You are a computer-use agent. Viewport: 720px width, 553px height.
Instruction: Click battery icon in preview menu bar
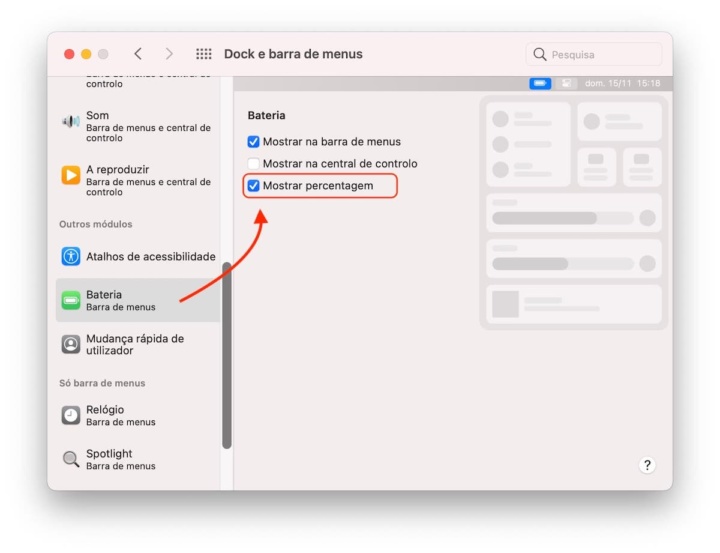point(540,83)
